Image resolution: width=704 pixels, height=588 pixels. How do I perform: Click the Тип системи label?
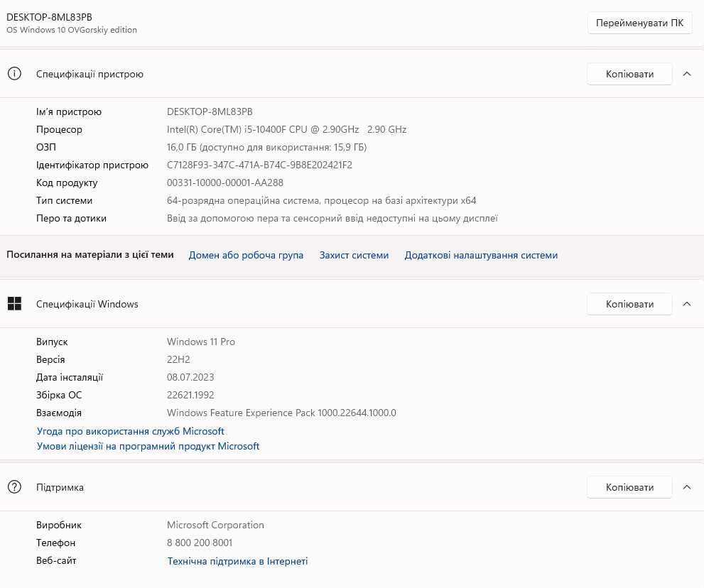[64, 201]
